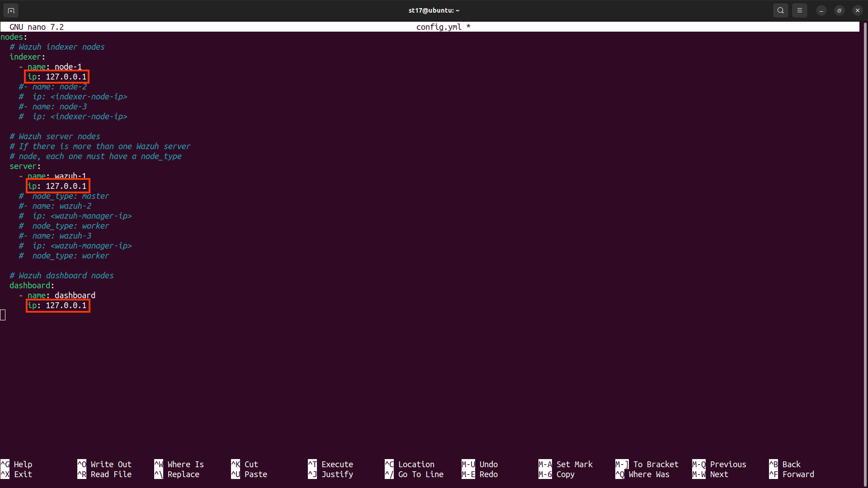
Task: Click the ^U Paste shortcut
Action: (249, 474)
